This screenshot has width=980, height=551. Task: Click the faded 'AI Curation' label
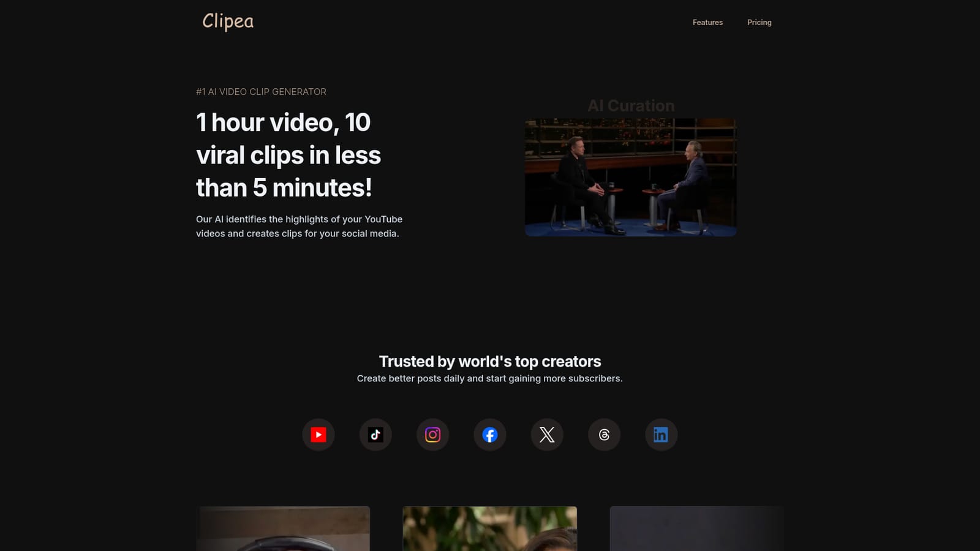click(x=631, y=106)
